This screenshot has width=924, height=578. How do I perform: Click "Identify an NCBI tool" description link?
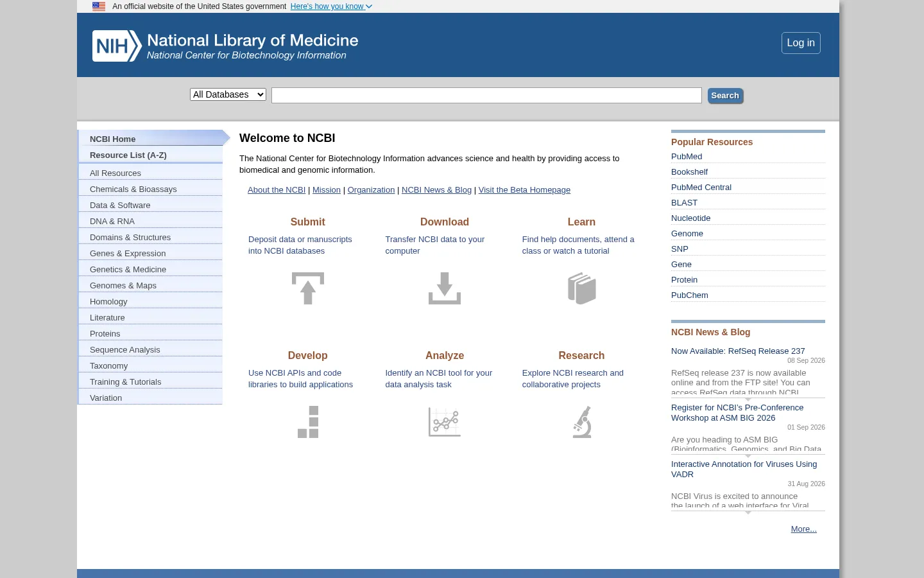[439, 378]
